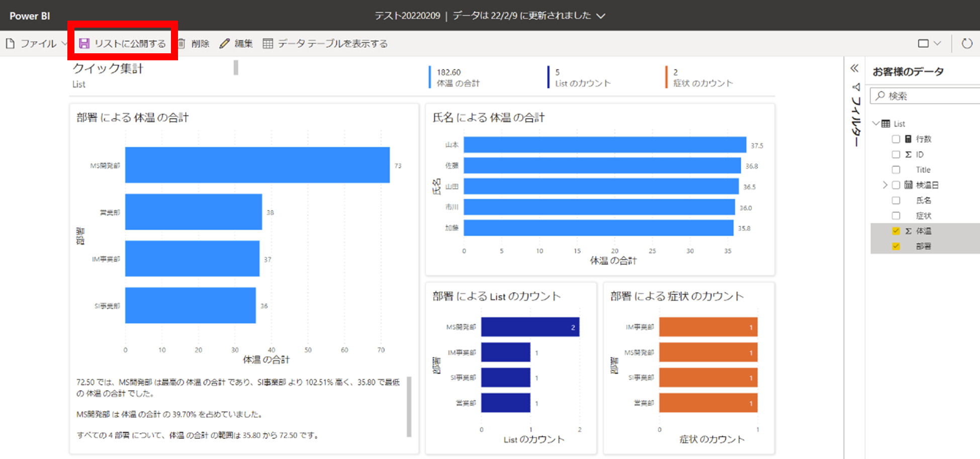Click the MS開発部 bar in 部署による体温の合計 chart

click(x=256, y=165)
